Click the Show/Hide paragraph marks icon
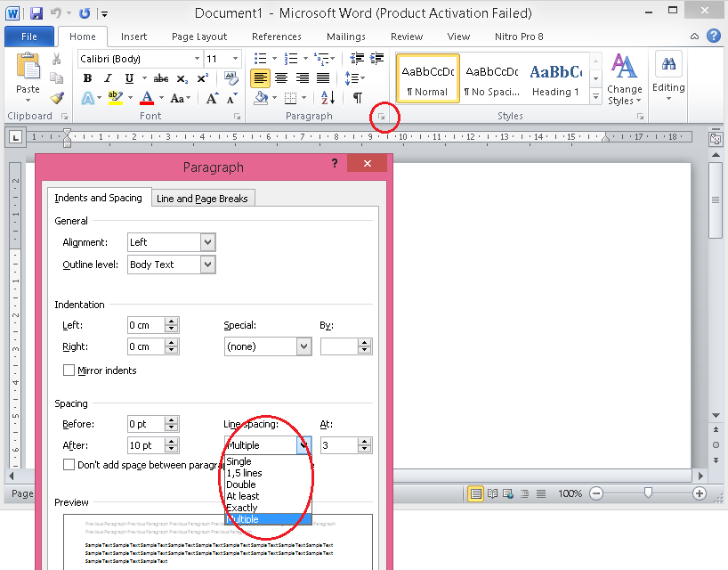The image size is (728, 570). pyautogui.click(x=357, y=98)
